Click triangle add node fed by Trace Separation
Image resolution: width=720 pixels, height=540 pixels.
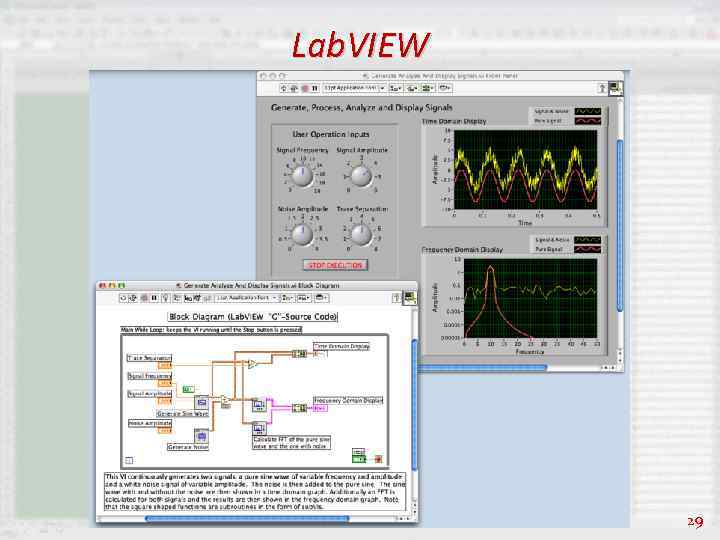[x=252, y=364]
